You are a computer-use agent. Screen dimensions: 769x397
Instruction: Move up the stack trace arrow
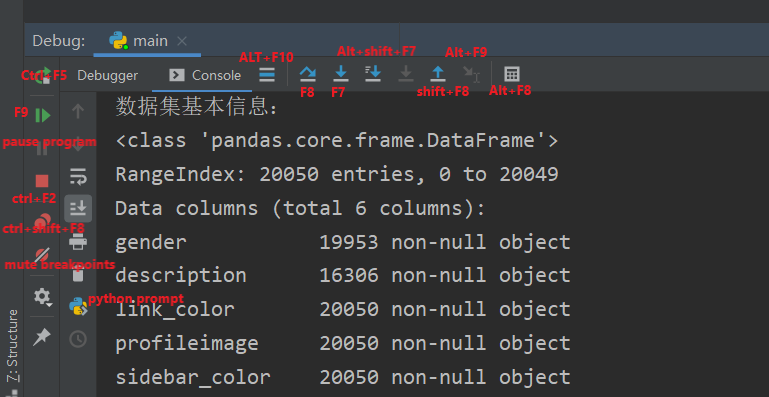pos(78,111)
